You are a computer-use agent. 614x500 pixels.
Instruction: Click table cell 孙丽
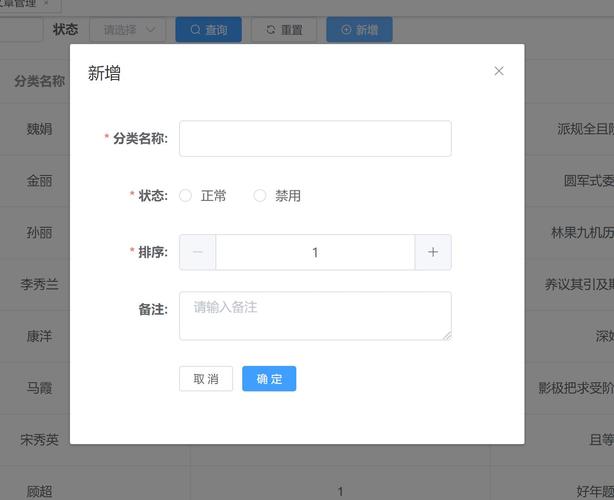(x=39, y=233)
